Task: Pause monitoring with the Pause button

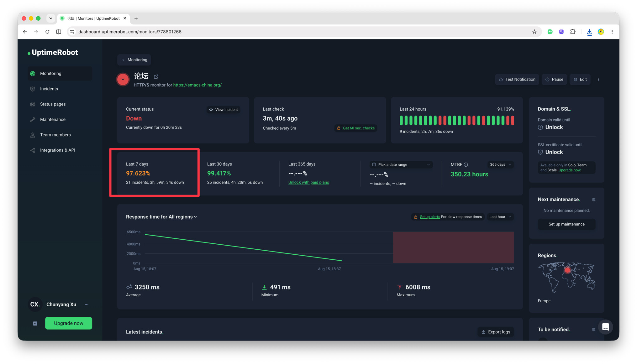Action: (x=554, y=80)
